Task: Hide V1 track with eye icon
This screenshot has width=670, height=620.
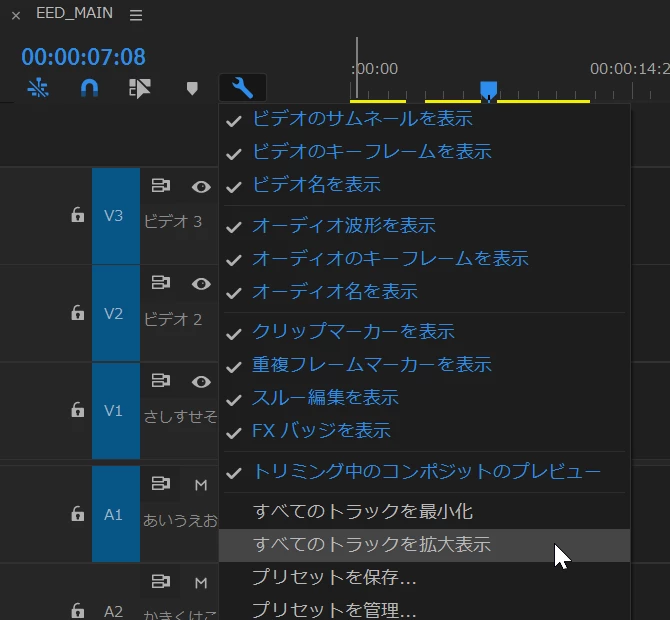Action: point(201,382)
